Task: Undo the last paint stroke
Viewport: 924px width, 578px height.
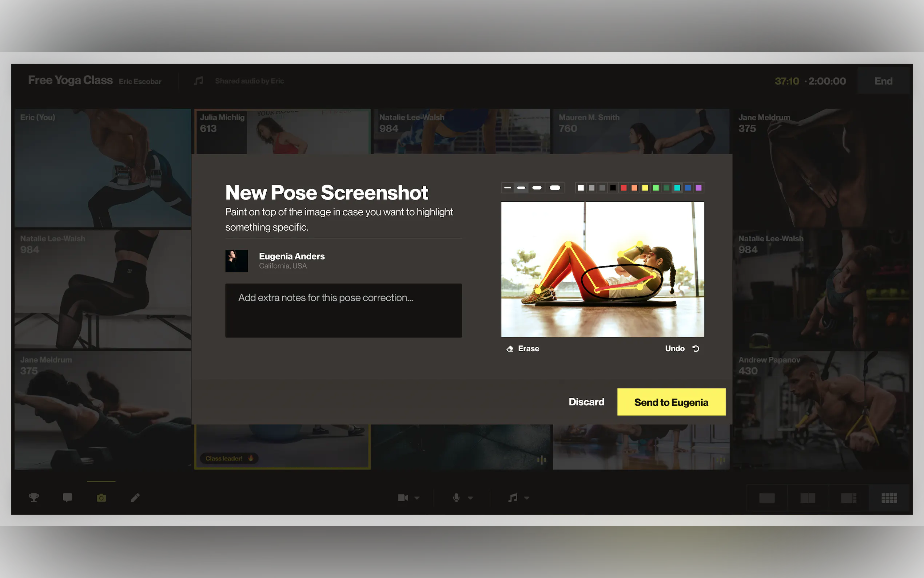Action: (682, 349)
